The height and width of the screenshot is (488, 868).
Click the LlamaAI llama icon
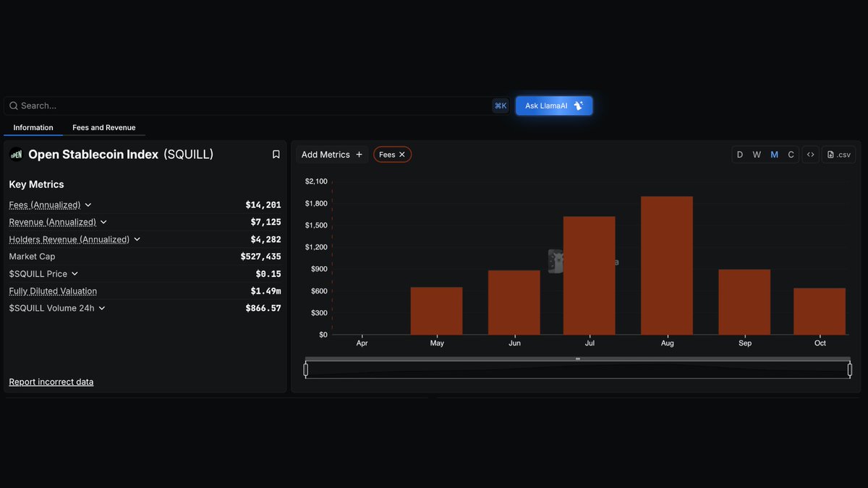coord(579,106)
